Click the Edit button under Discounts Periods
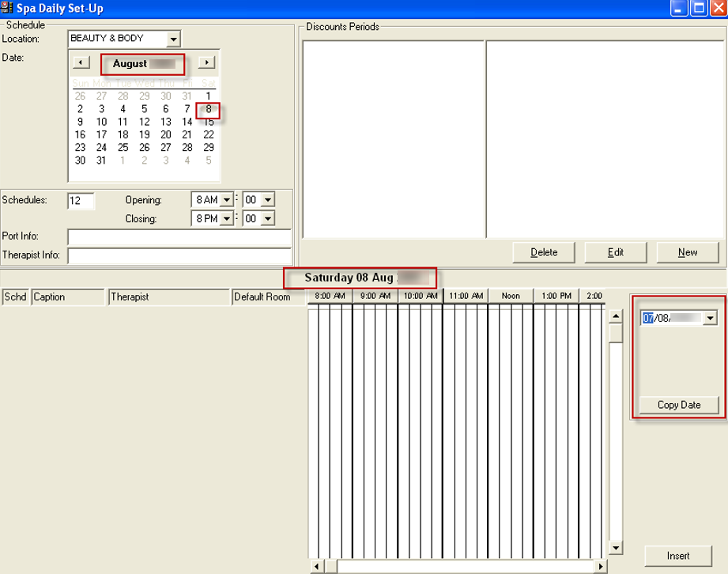Screen dimensions: 728x574 point(615,252)
